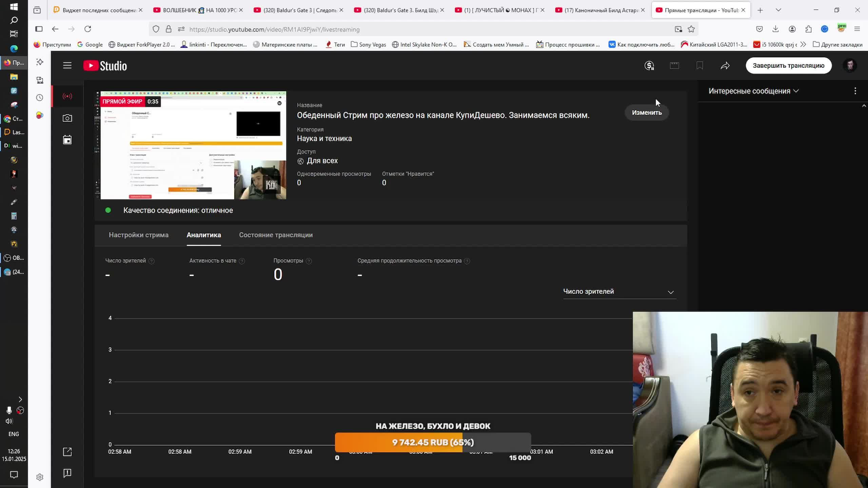Open the Manage calendar icon in sidebar
This screenshot has width=868, height=488.
point(67,140)
